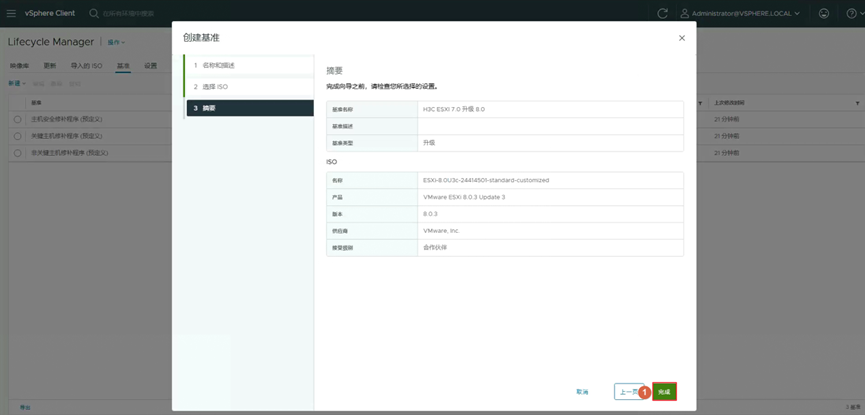The width and height of the screenshot is (865, 415).
Task: Refresh the vSphere Client view
Action: coord(663,13)
